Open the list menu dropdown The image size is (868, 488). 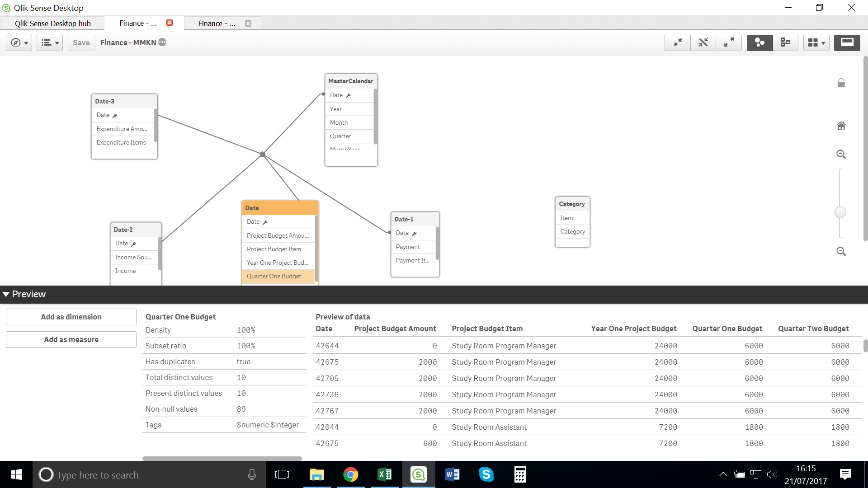pos(50,42)
